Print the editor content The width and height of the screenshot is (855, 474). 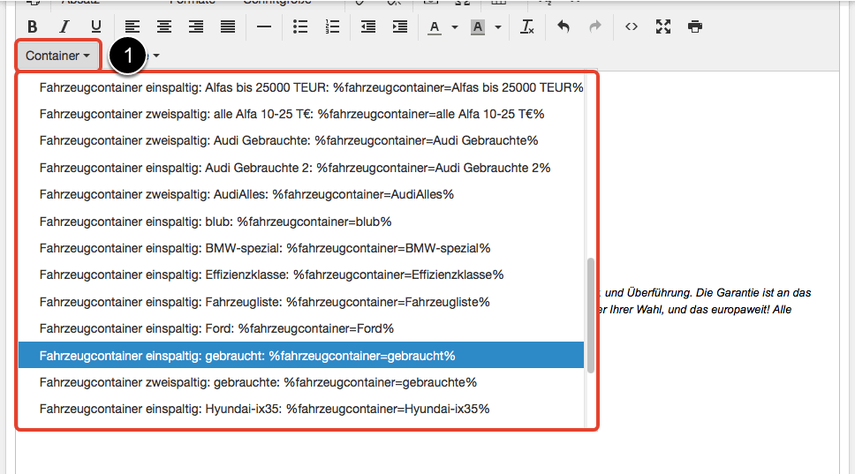[695, 27]
